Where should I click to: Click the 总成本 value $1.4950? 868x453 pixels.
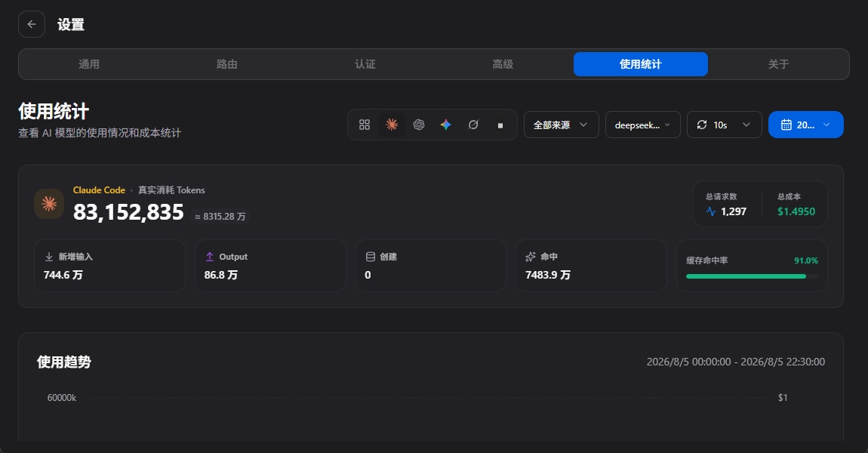click(796, 211)
